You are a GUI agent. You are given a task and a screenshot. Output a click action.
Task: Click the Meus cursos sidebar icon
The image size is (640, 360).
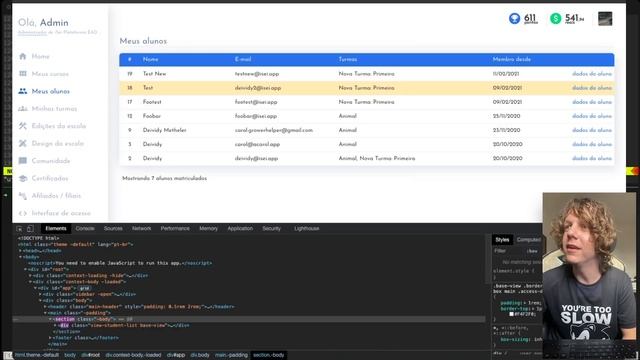[x=23, y=74]
